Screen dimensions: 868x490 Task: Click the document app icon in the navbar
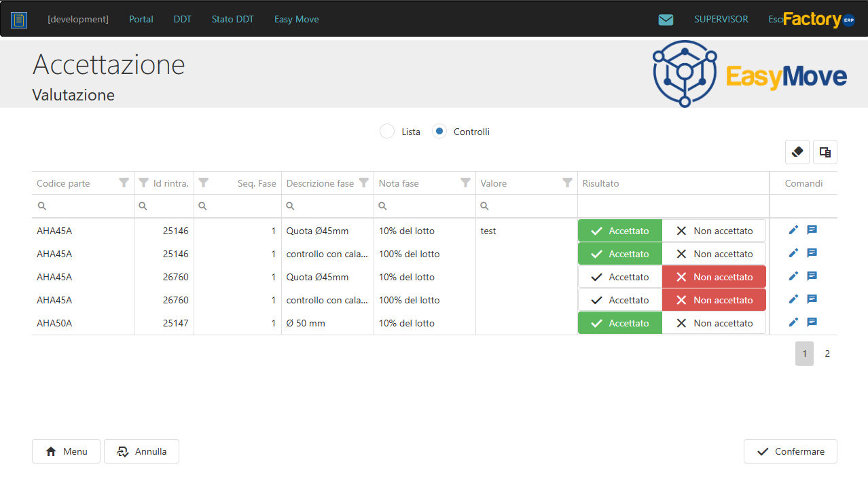point(19,20)
